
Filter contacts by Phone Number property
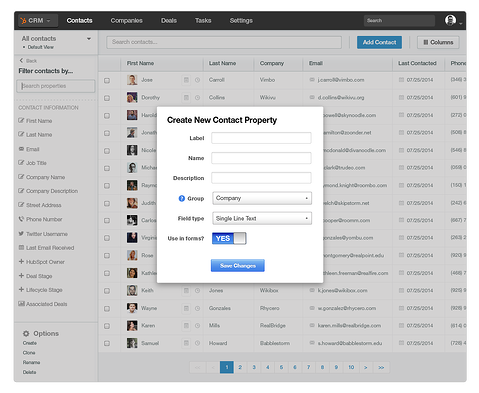(x=40, y=219)
